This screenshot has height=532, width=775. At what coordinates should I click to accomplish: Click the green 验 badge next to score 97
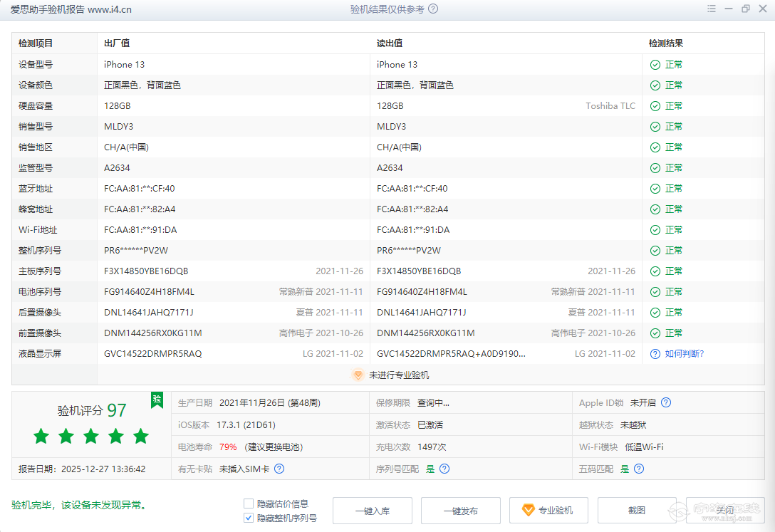[x=156, y=400]
